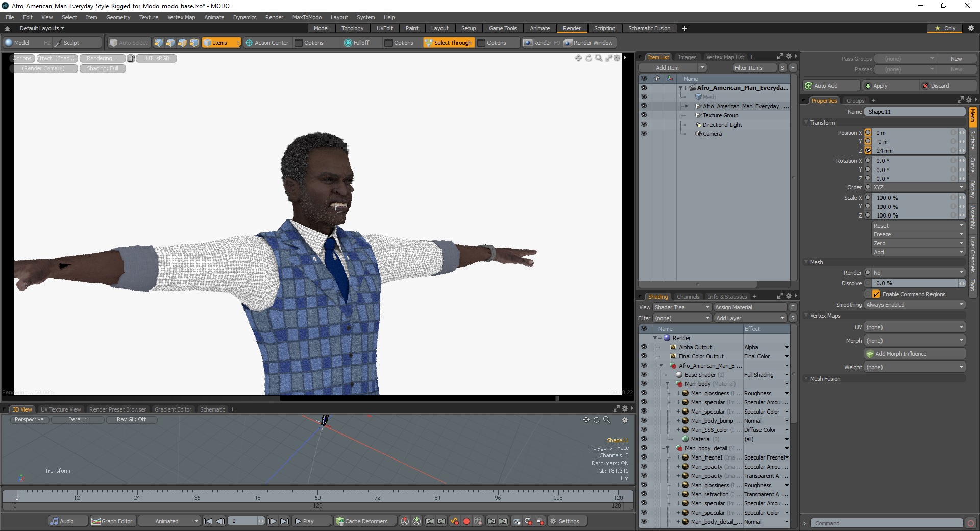This screenshot has height=531, width=980.
Task: Enable Select Through mode
Action: pos(448,43)
